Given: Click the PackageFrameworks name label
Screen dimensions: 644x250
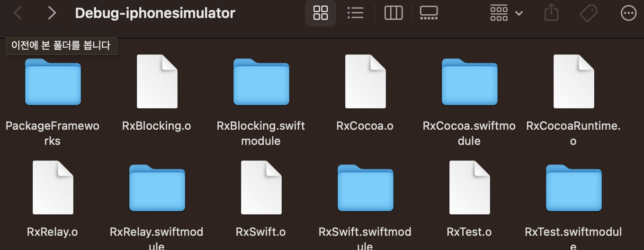Looking at the screenshot, I should click(x=53, y=134).
